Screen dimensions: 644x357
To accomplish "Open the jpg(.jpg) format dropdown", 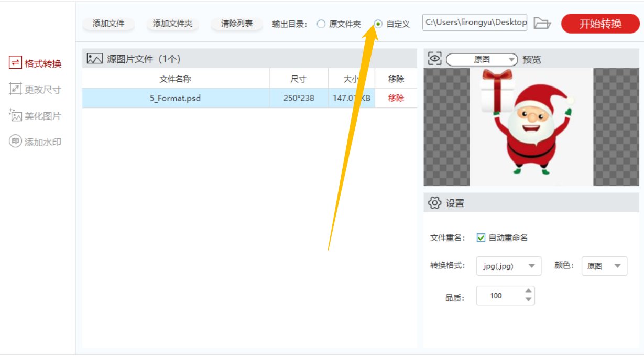I will [508, 266].
